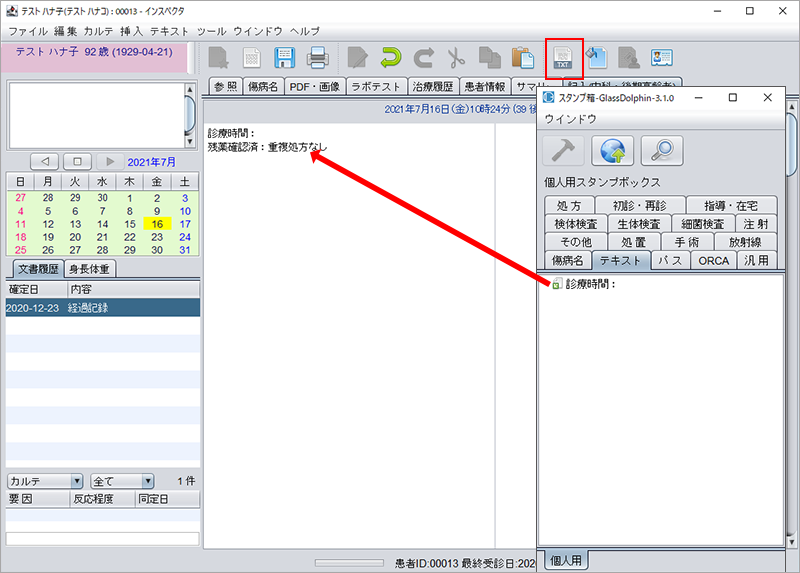Click the magnifying glass icon in stamp box
Screen dimensions: 800x573
coord(661,150)
